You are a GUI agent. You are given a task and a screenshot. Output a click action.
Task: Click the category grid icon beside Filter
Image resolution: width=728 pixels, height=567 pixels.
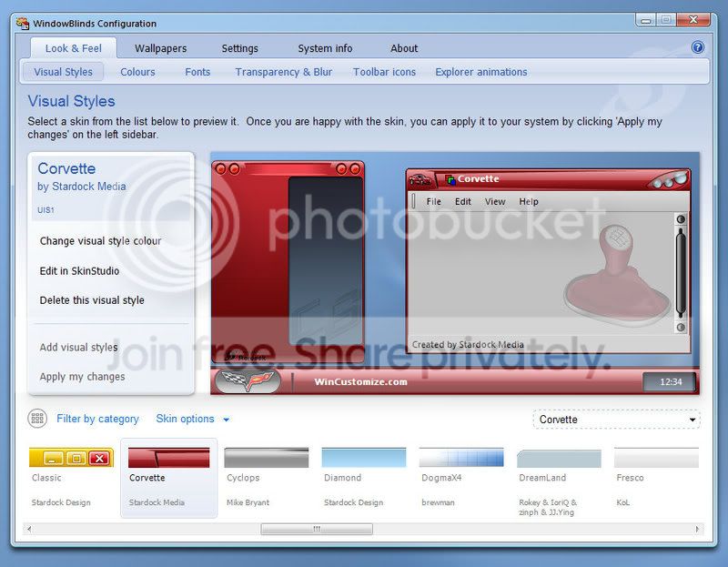37,419
